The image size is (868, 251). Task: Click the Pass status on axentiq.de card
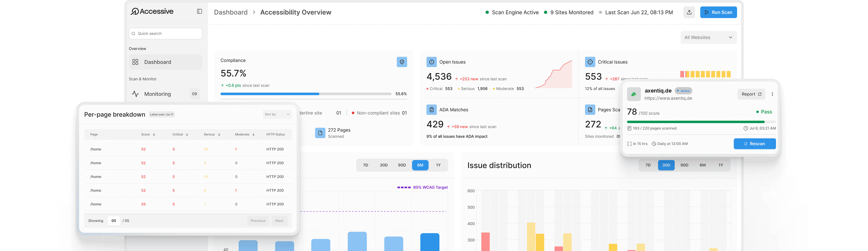pyautogui.click(x=764, y=112)
